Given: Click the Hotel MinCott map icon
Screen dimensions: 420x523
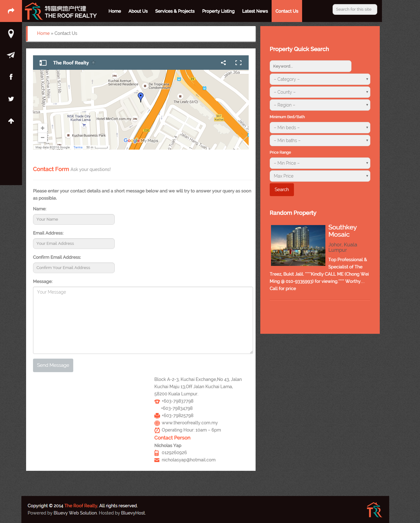Looking at the screenshot, I should pyautogui.click(x=135, y=119).
